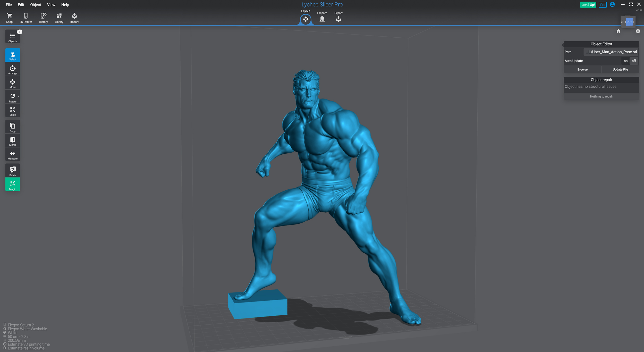This screenshot has width=644, height=352.
Task: Choose the Scale tool
Action: (12, 111)
